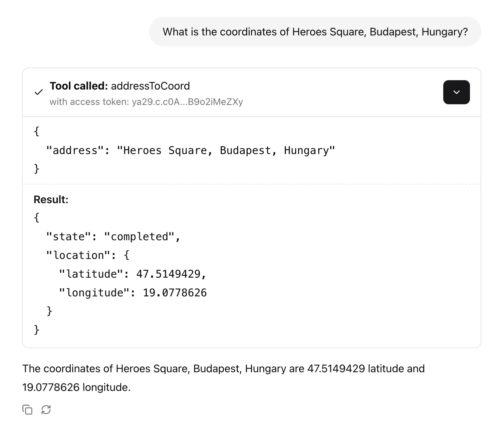Image resolution: width=504 pixels, height=425 pixels.
Task: Click the refresh icon next to the copy icon
Action: [x=46, y=409]
